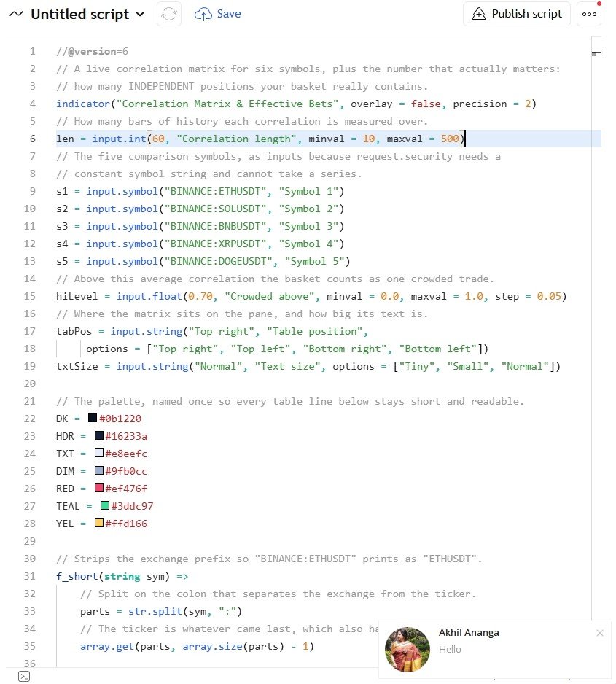Click the "Text size" string
616x684 pixels.
pyautogui.click(x=288, y=366)
